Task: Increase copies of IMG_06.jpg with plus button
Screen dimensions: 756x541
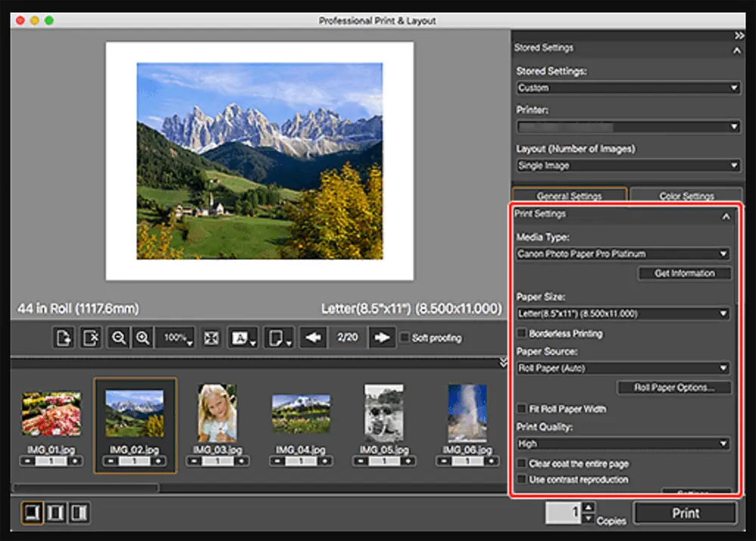Action: tap(491, 462)
